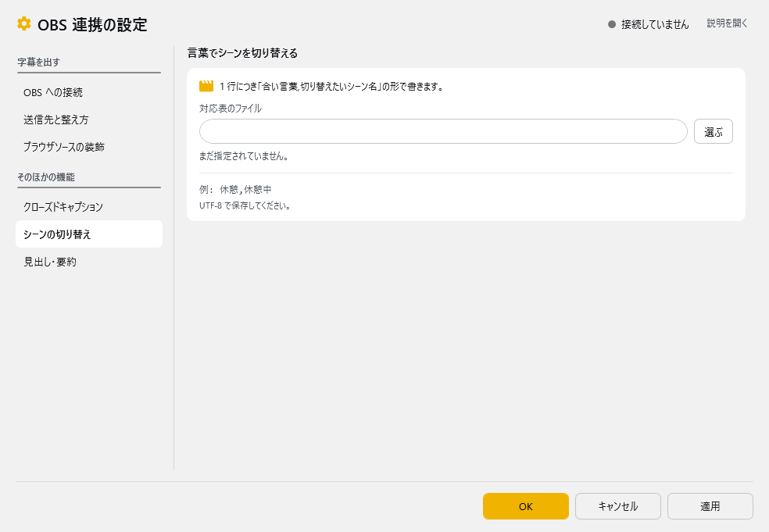Click the example text 例: 休憩,休憩中
769x532 pixels.
click(235, 189)
